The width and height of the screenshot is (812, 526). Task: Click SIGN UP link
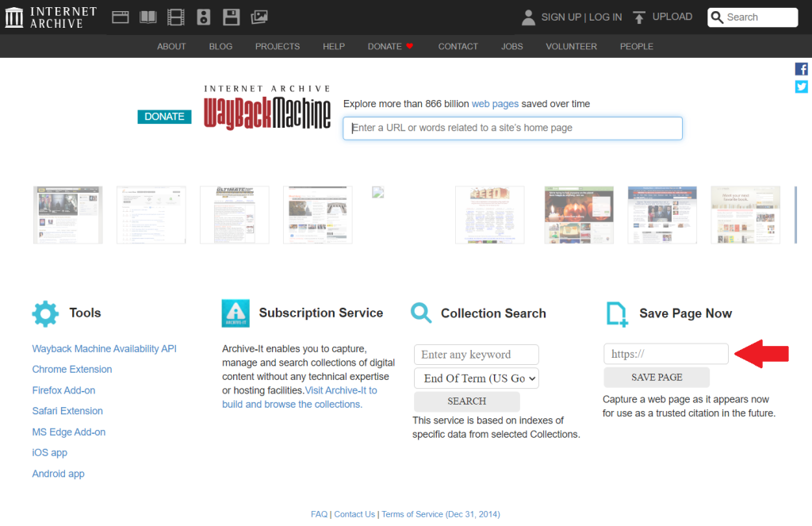561,17
